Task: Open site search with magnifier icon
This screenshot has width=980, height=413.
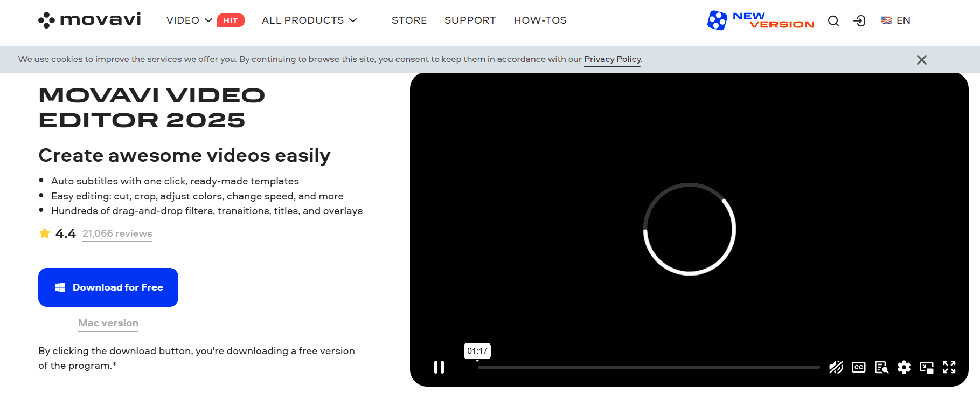Action: point(833,21)
